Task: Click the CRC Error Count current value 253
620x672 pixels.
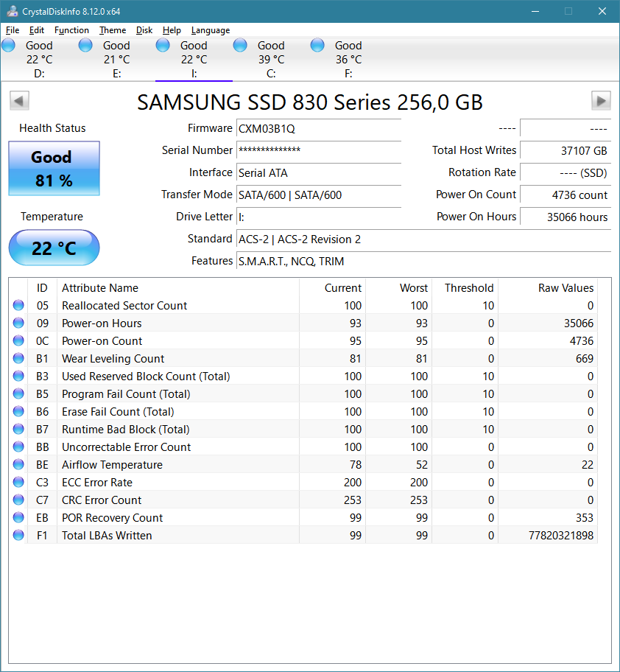Action: pyautogui.click(x=353, y=500)
